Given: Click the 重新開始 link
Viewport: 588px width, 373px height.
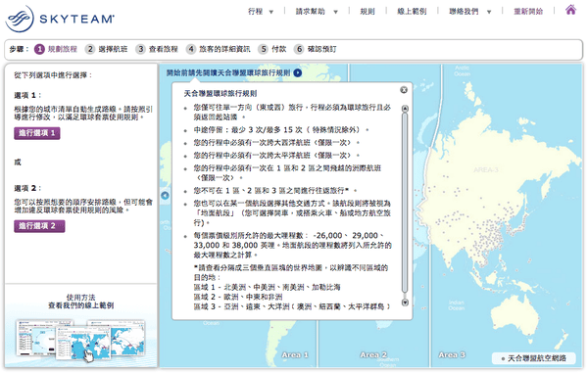Looking at the screenshot, I should (528, 12).
